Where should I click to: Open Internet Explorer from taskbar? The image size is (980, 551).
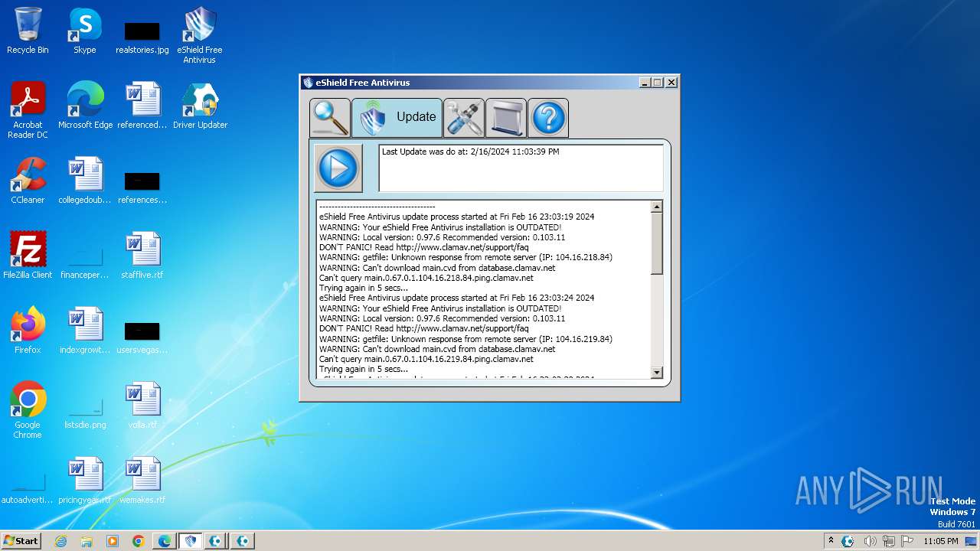pos(61,541)
